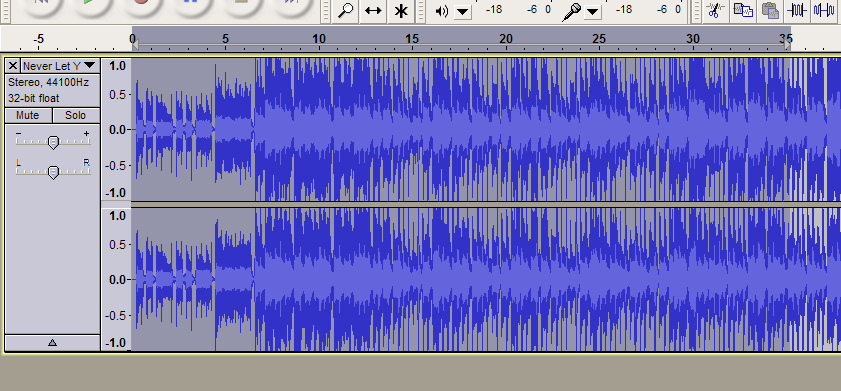Viewport: 841px width, 391px height.
Task: Click the 15 second mark on timeline
Action: coord(412,39)
